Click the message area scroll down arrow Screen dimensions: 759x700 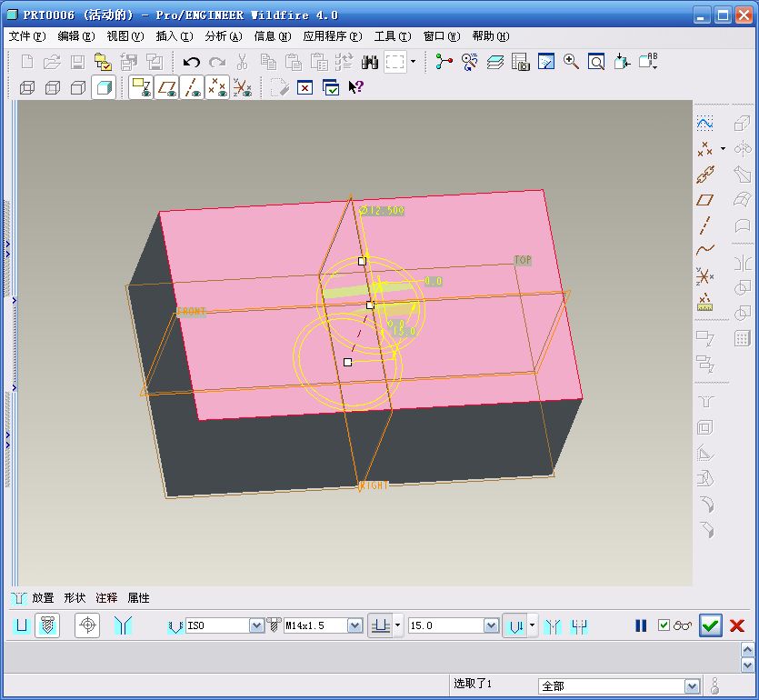point(747,665)
